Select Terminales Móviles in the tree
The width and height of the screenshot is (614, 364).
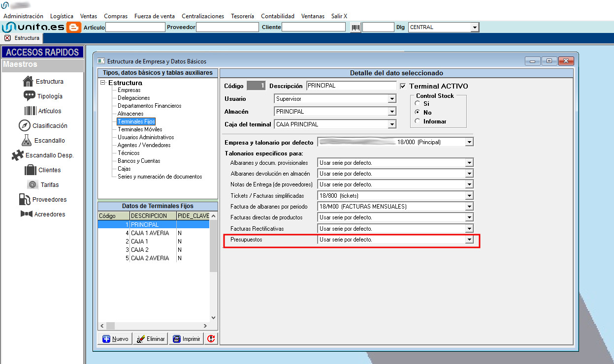tap(140, 129)
